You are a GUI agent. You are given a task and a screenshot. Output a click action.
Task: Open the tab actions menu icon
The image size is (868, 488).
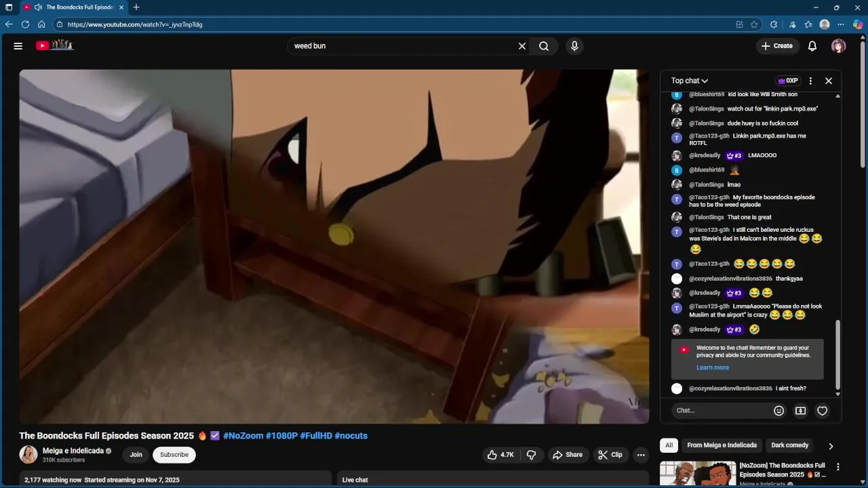click(x=9, y=7)
